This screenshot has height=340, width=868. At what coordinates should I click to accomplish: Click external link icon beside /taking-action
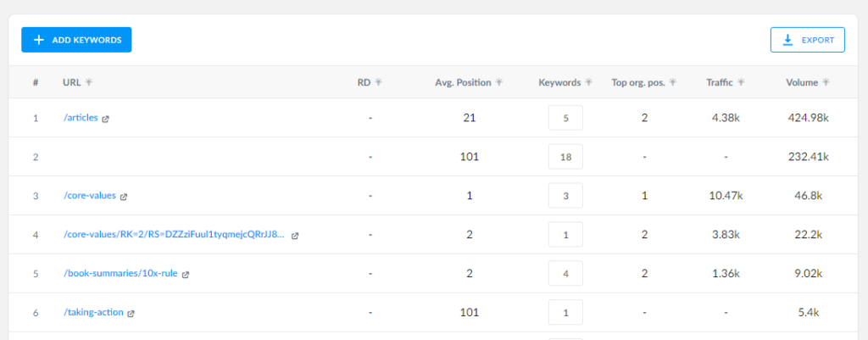[131, 314]
